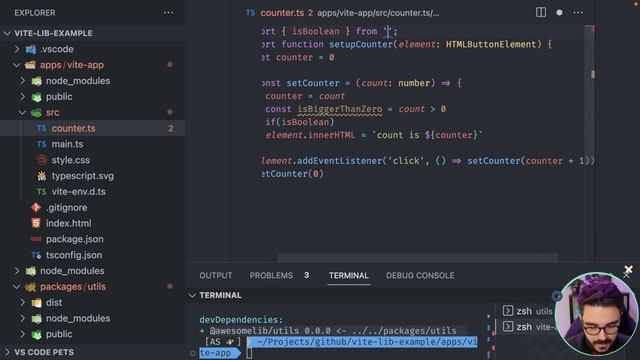The height and width of the screenshot is (360, 640).
Task: Open vite-env.d.ts file
Action: coord(78,192)
